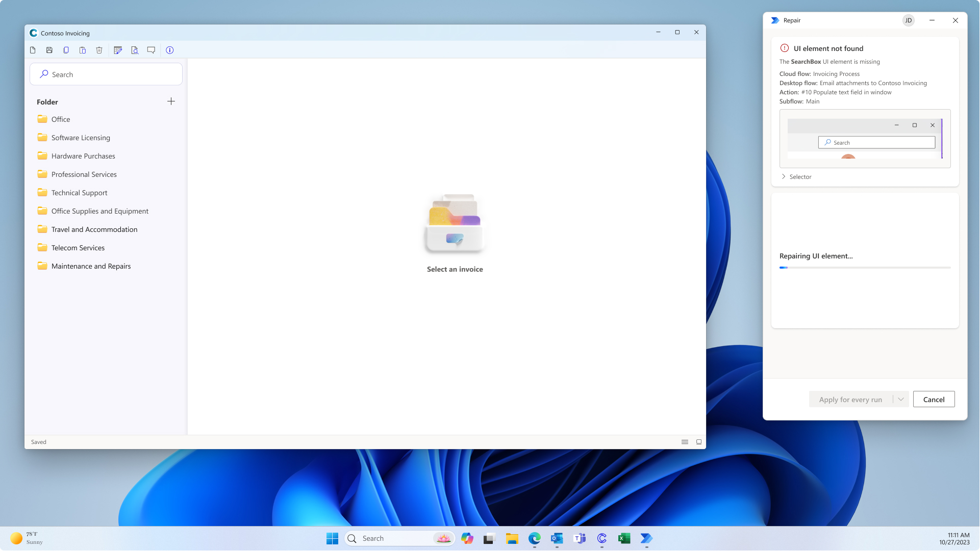Click the single pane view icon in status bar
Viewport: 980px width, 551px height.
coord(699,442)
